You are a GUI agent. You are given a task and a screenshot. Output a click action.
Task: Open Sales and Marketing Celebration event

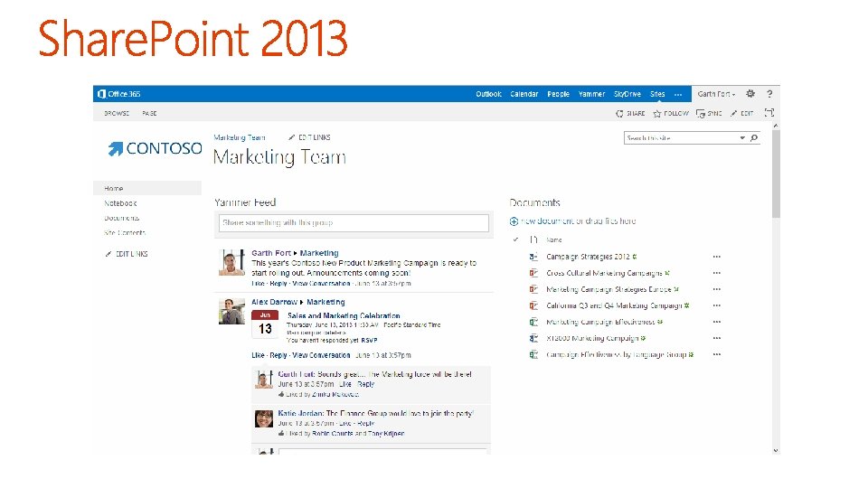pos(344,316)
